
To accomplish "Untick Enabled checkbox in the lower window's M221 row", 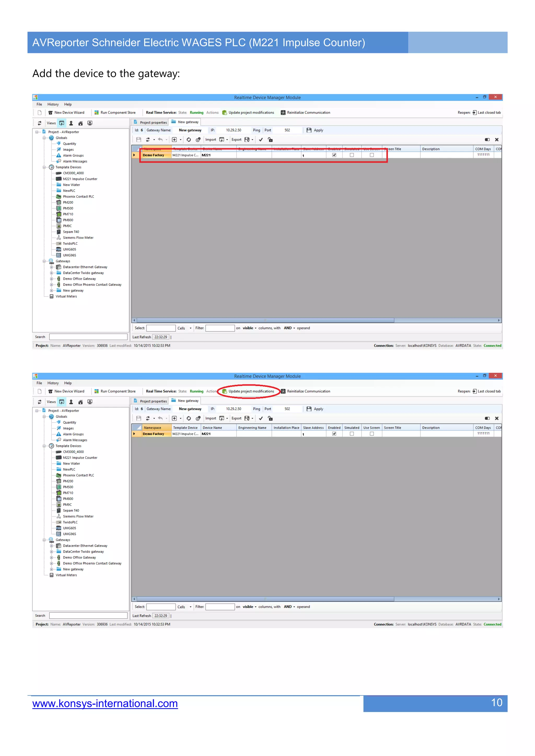I will tap(334, 434).
